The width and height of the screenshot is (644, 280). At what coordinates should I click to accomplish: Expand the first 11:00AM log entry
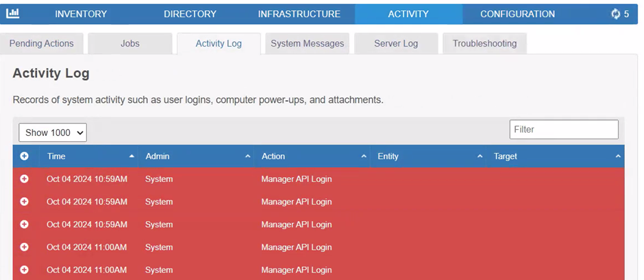[24, 247]
